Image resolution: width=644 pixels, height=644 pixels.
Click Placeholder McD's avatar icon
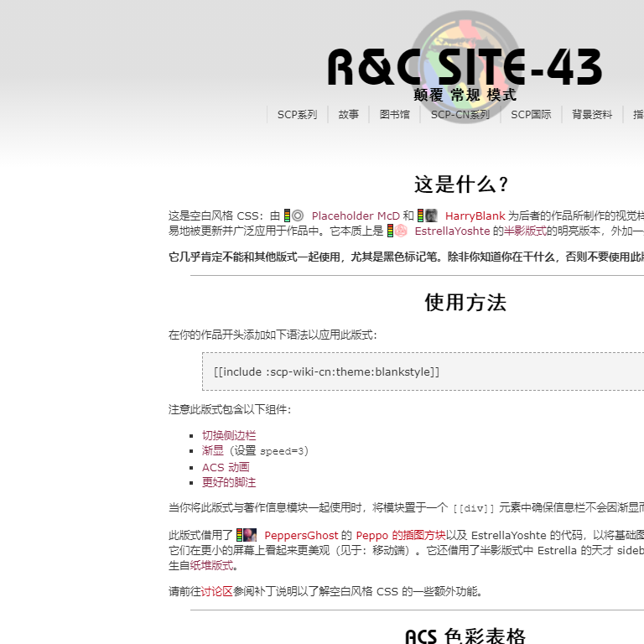[298, 216]
